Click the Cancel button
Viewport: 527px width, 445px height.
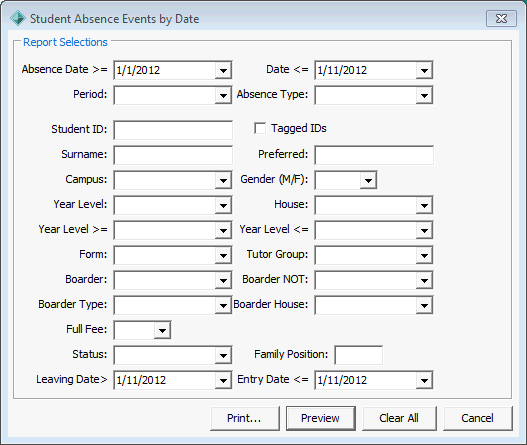pos(478,418)
